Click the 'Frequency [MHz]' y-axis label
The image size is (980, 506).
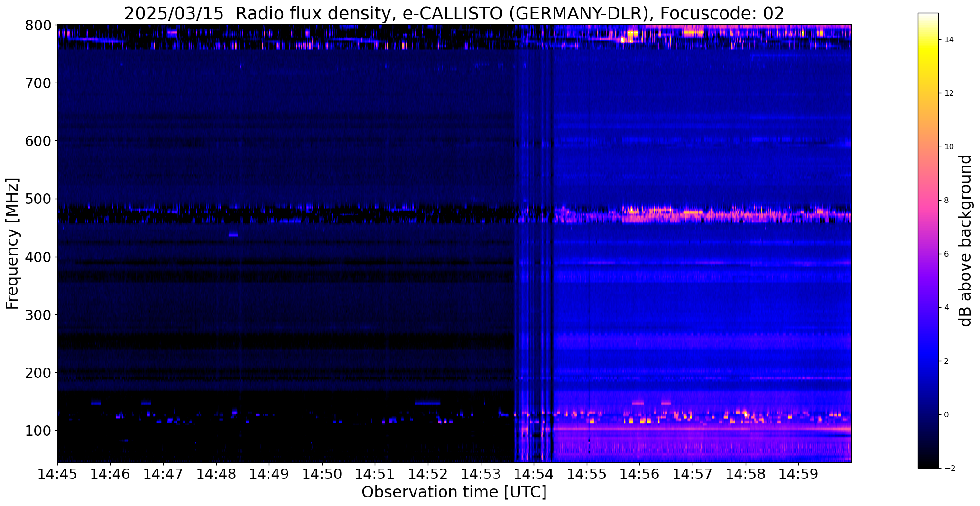[12, 244]
